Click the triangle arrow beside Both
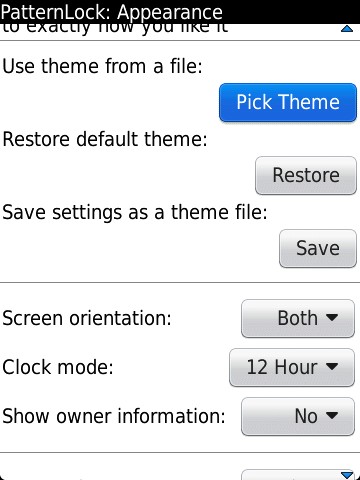The image size is (360, 480). click(332, 318)
